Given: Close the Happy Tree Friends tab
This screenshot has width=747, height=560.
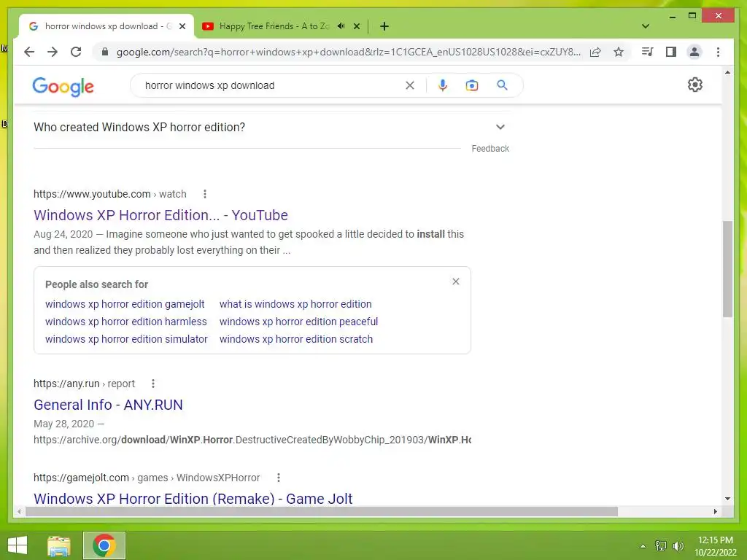Looking at the screenshot, I should (x=356, y=26).
